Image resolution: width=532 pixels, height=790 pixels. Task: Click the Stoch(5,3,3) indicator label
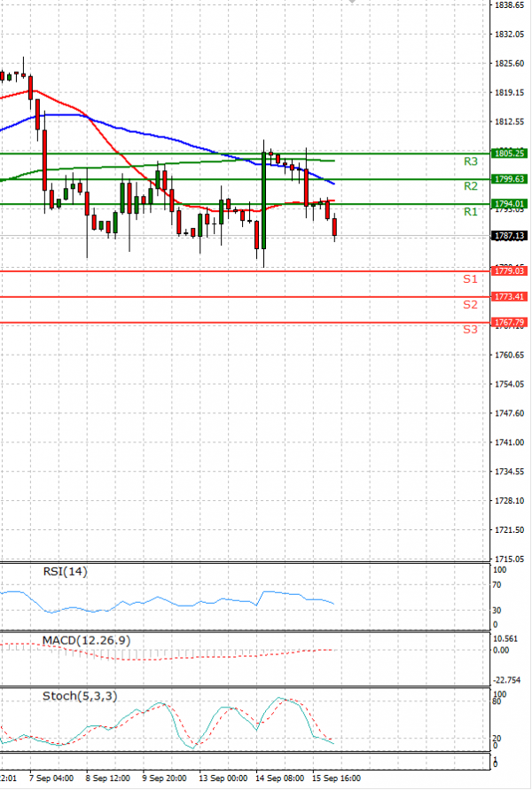click(80, 696)
